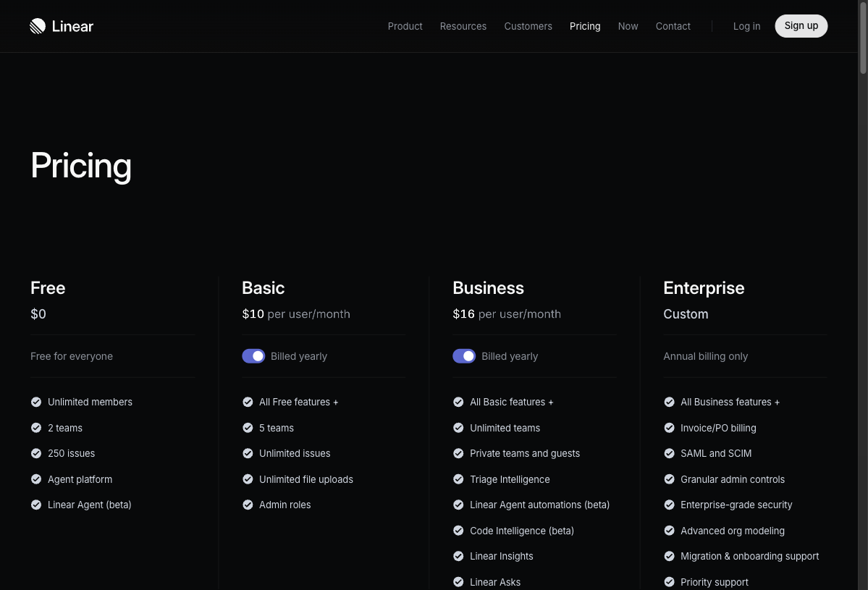Open the Resources navigation menu

point(463,26)
